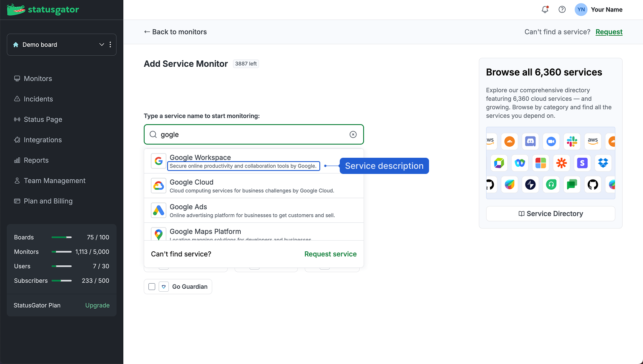Click the Request service link
The image size is (643, 364).
point(330,254)
